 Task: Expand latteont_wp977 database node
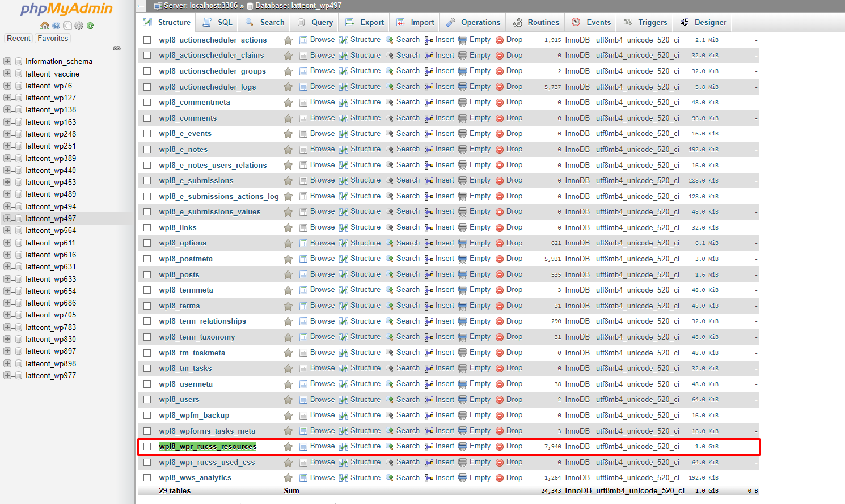pos(7,375)
